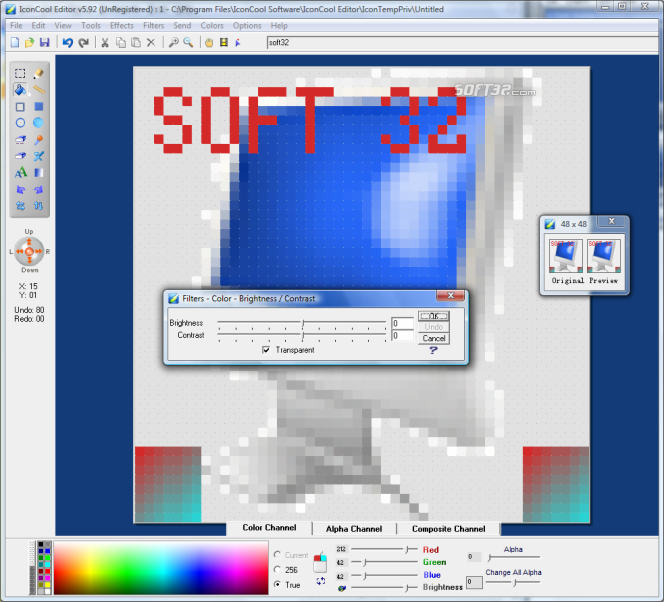Open the Edit menu
The image size is (664, 602).
coord(38,25)
